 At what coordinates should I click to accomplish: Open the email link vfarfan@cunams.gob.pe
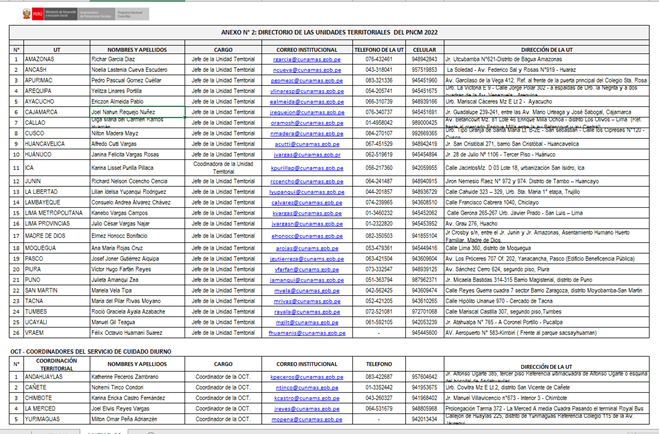pos(307,270)
